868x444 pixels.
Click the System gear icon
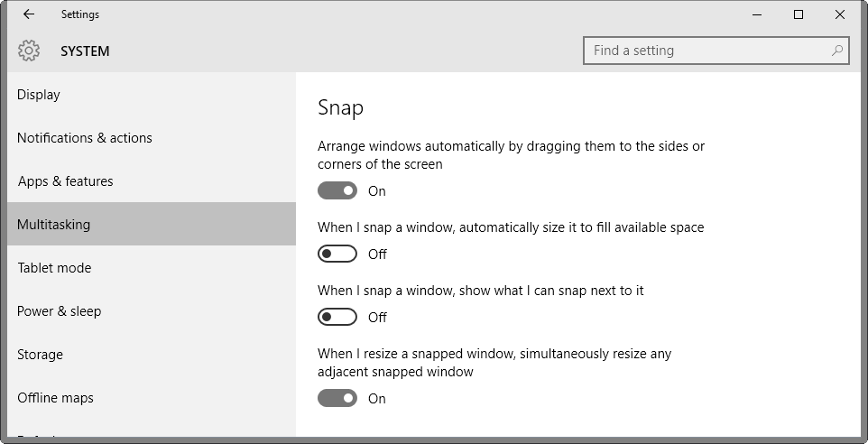29,51
